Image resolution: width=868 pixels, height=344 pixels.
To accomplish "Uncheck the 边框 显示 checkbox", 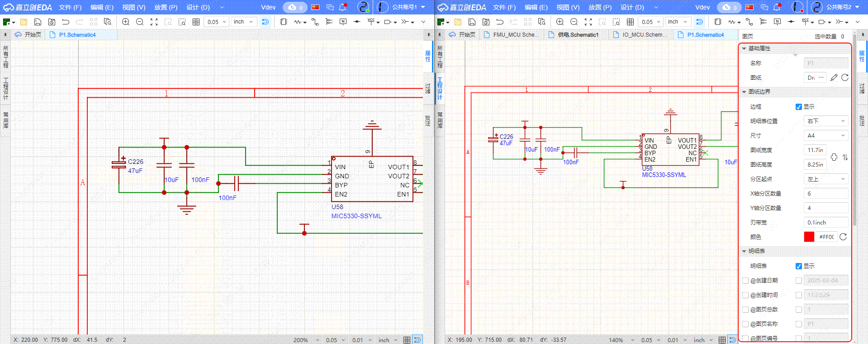I will [799, 107].
